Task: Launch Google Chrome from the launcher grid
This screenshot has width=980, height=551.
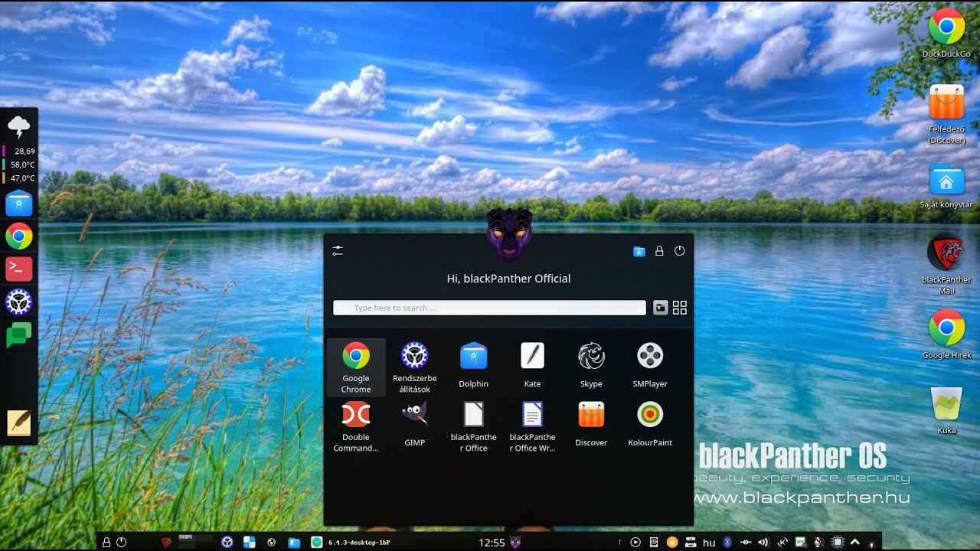Action: (356, 367)
